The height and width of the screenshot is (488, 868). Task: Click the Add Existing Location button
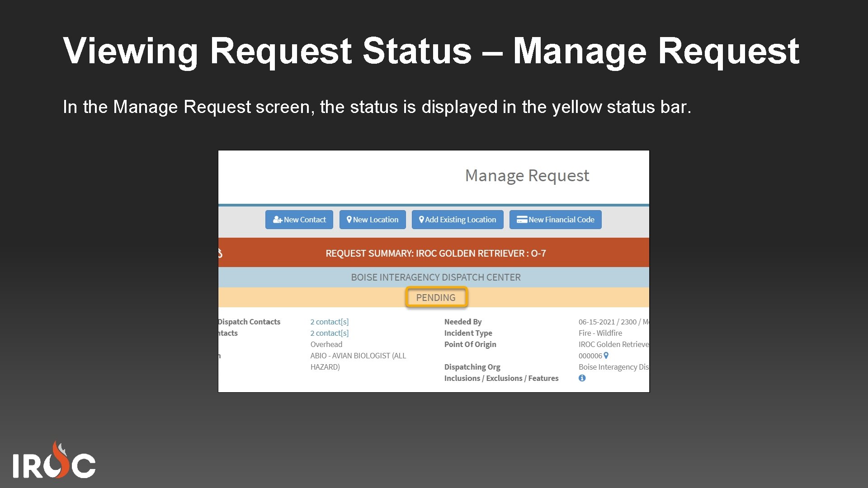click(x=458, y=220)
